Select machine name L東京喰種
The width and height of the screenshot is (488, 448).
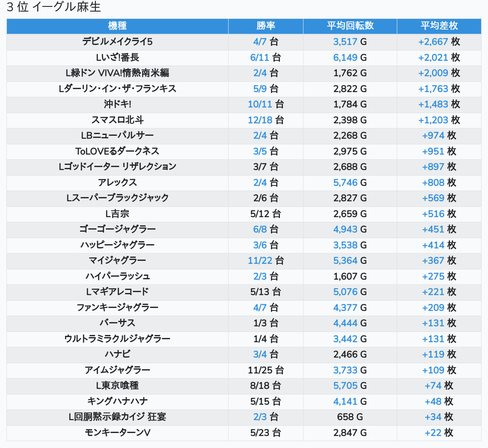point(117,386)
